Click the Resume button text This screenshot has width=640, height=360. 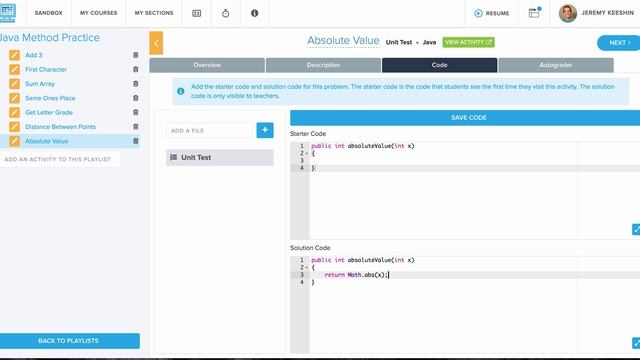[497, 13]
